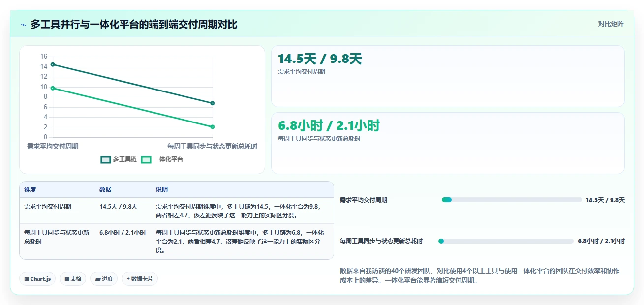Image resolution: width=644 pixels, height=305 pixels.
Task: Click table cell 每周工具同步与状态更新总耗时
Action: point(57,237)
